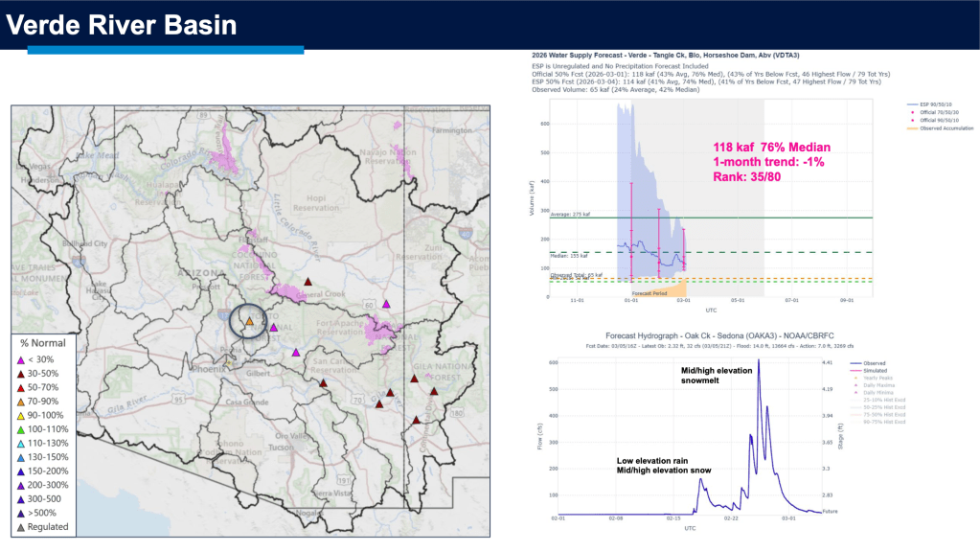Click the tallest hydrograph peak near 'snowmelt' label
This screenshot has width=980, height=552.
tap(759, 361)
